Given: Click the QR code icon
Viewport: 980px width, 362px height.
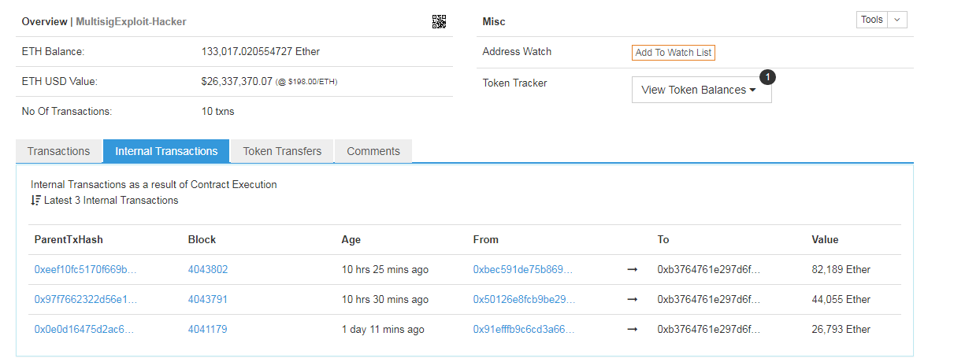Looking at the screenshot, I should click(x=439, y=22).
